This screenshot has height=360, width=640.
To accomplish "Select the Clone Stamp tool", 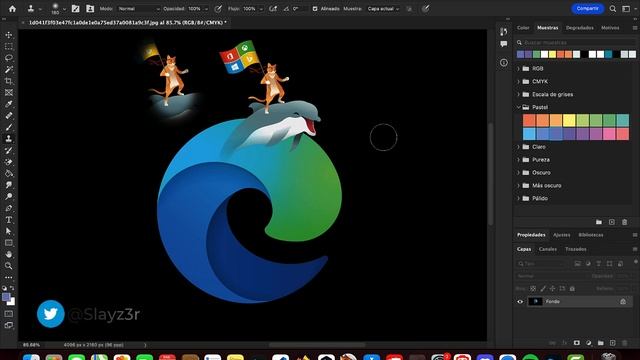I will [x=9, y=139].
